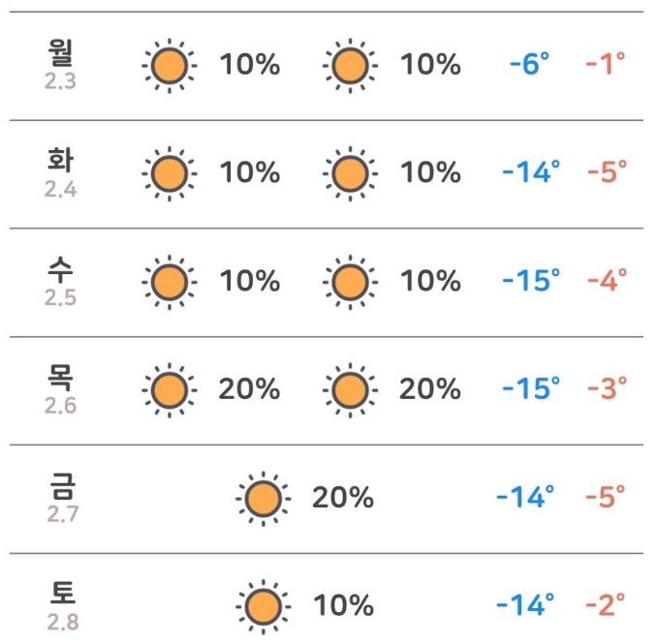
Task: Click Monday 2.3 morning sun icon
Action: point(170,66)
